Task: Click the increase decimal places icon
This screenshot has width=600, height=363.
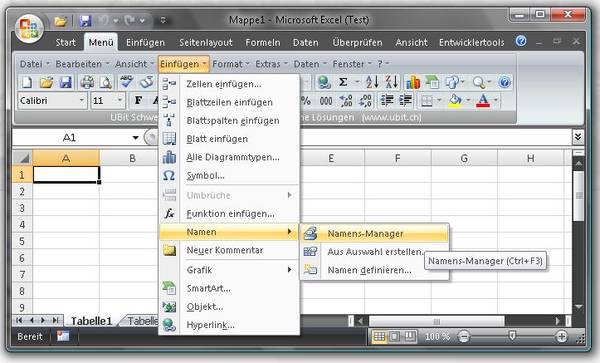Action: tap(346, 101)
